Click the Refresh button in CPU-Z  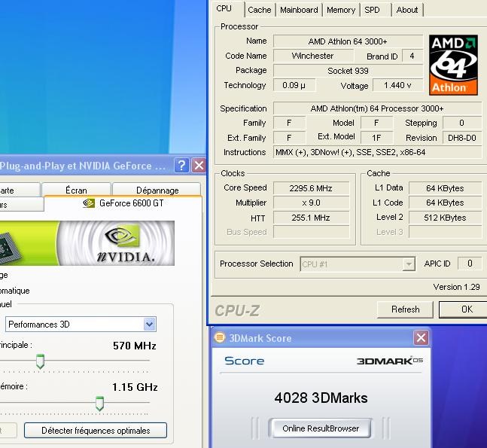pos(405,309)
